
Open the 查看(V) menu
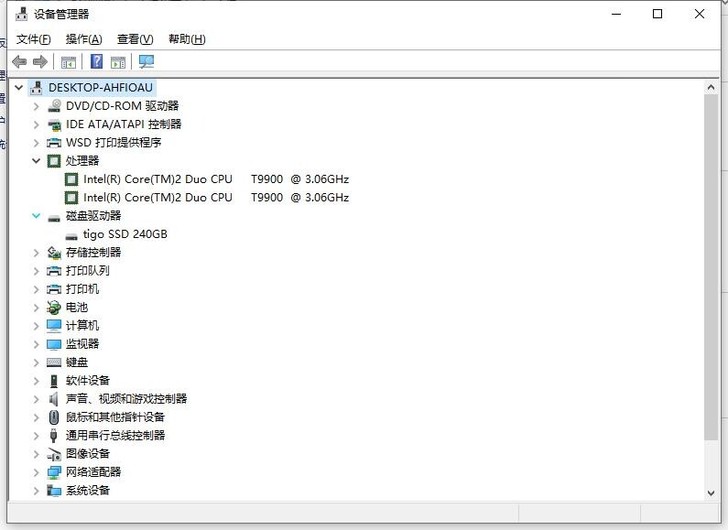[135, 39]
